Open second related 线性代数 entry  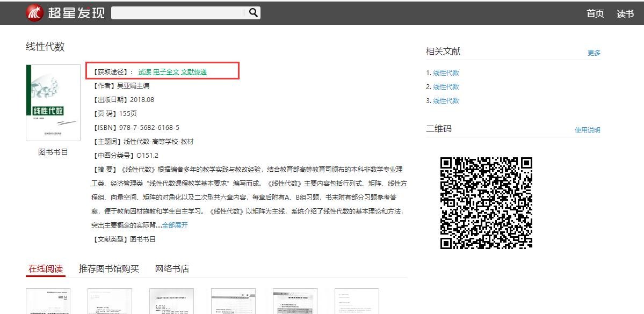pos(446,87)
